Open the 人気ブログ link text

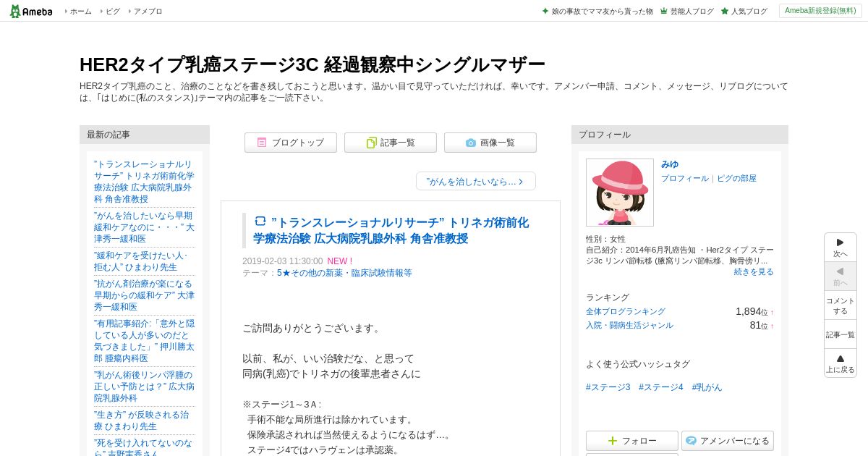pos(749,12)
